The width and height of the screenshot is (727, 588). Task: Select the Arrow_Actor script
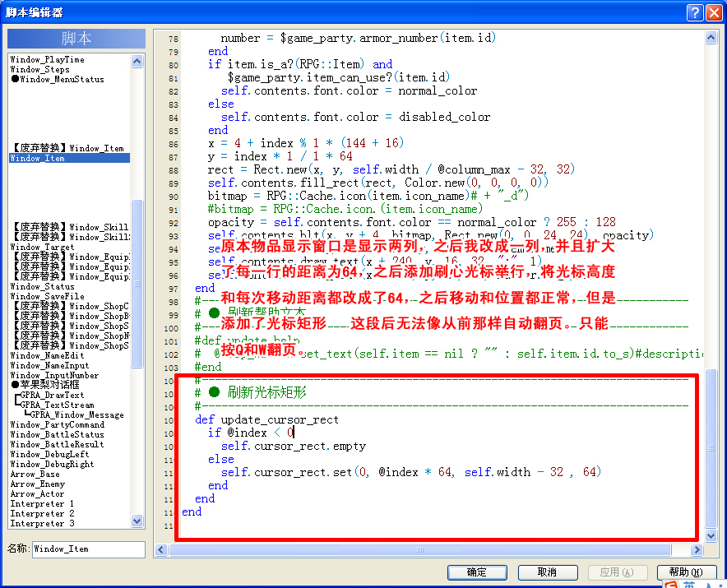[x=38, y=494]
